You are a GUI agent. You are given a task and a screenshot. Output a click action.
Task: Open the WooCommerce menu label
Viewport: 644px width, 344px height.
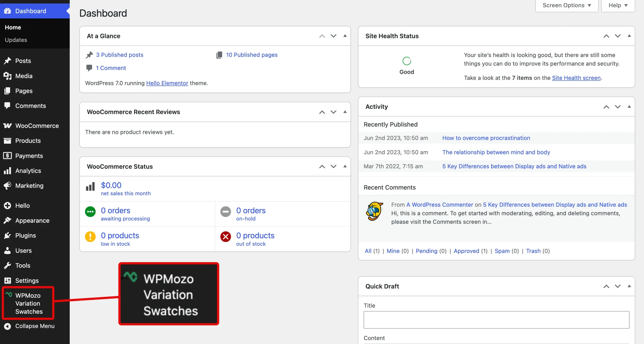point(37,126)
